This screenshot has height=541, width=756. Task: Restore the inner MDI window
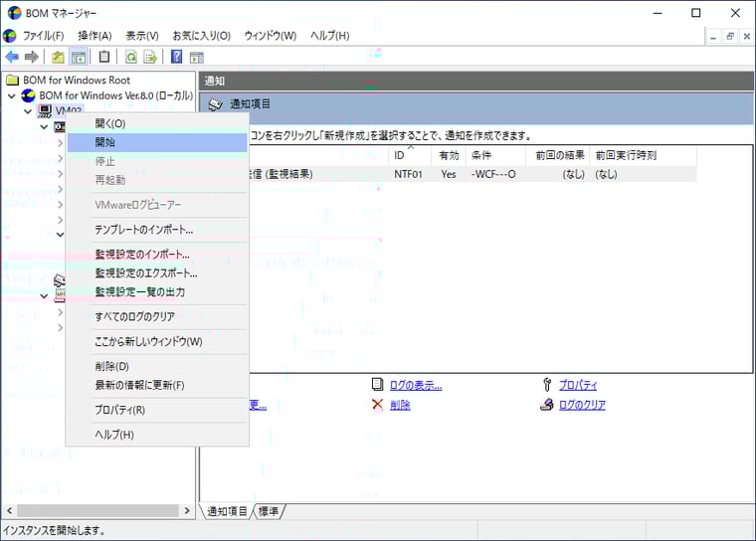pos(730,36)
